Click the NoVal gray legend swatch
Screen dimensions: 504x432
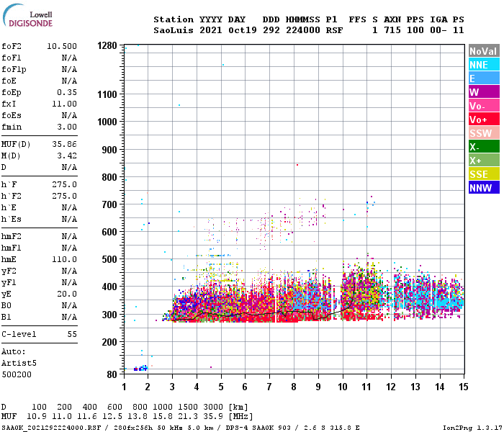tap(484, 51)
